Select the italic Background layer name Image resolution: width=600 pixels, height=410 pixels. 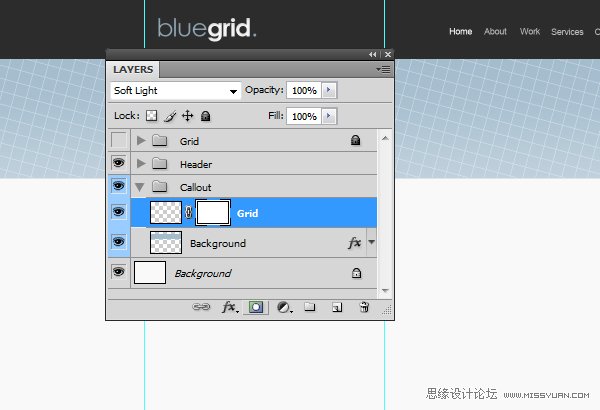coord(203,273)
